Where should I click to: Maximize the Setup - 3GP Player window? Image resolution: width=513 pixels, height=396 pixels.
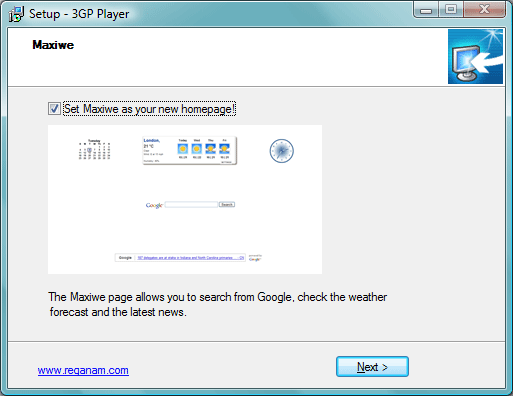450,9
